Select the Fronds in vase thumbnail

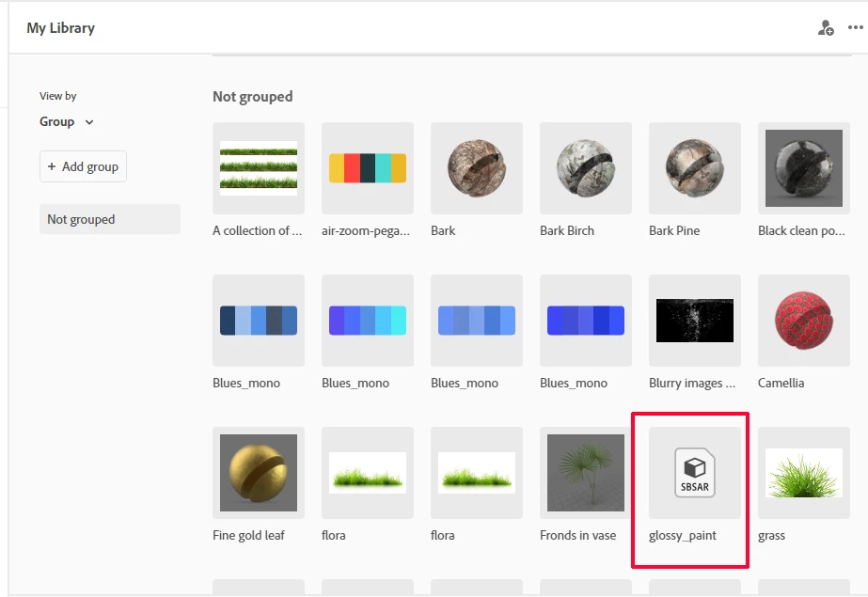click(586, 473)
